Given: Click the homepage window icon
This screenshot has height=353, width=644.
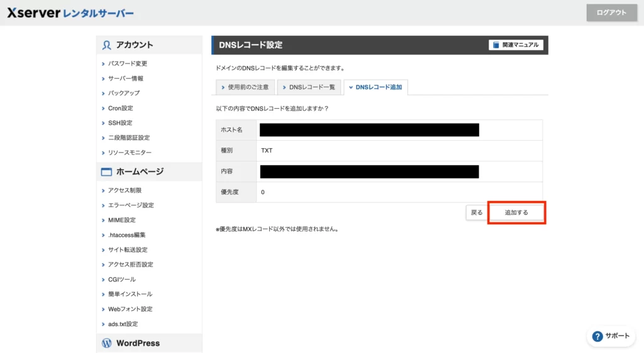Looking at the screenshot, I should click(x=106, y=171).
